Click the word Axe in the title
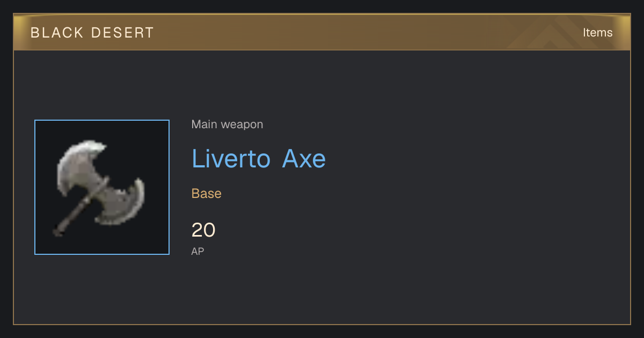 (304, 158)
